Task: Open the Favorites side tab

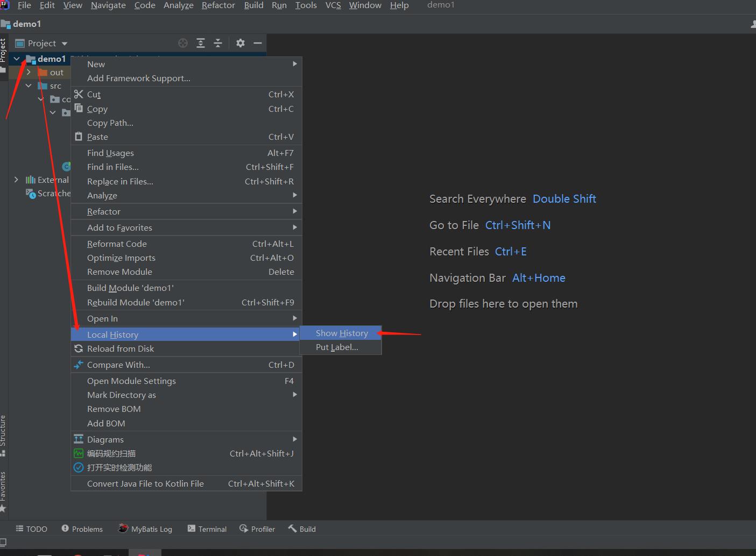Action: [3, 492]
